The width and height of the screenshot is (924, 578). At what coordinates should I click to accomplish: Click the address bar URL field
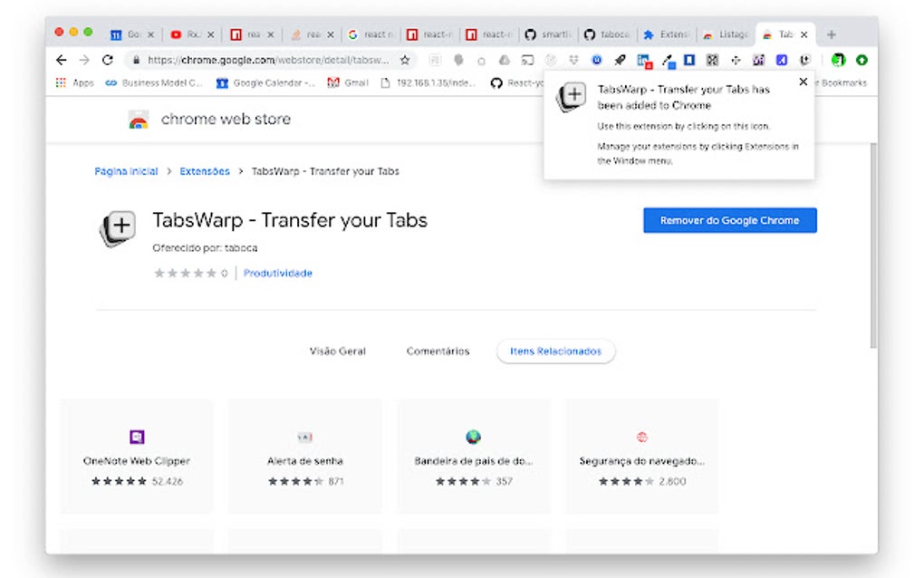254,60
